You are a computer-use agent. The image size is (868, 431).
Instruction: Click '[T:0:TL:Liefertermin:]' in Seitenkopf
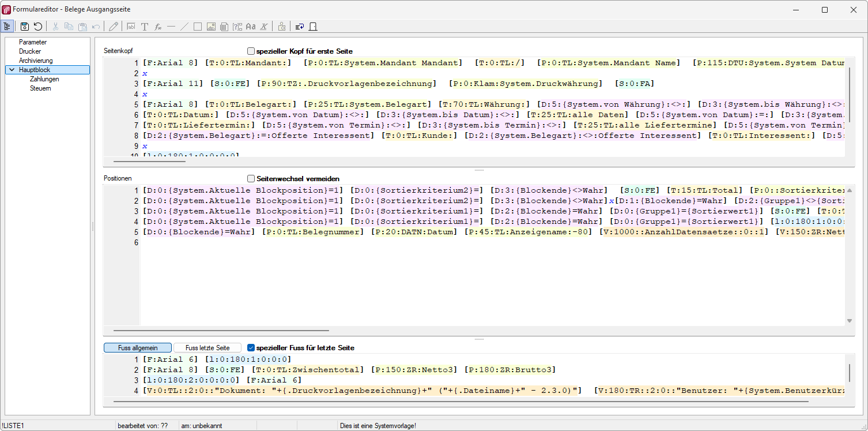coord(198,125)
